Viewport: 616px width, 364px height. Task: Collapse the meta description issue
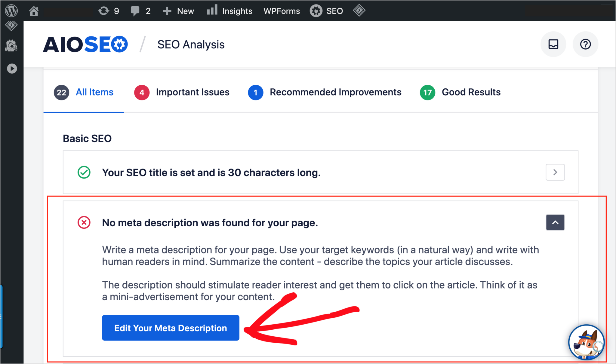pos(555,222)
